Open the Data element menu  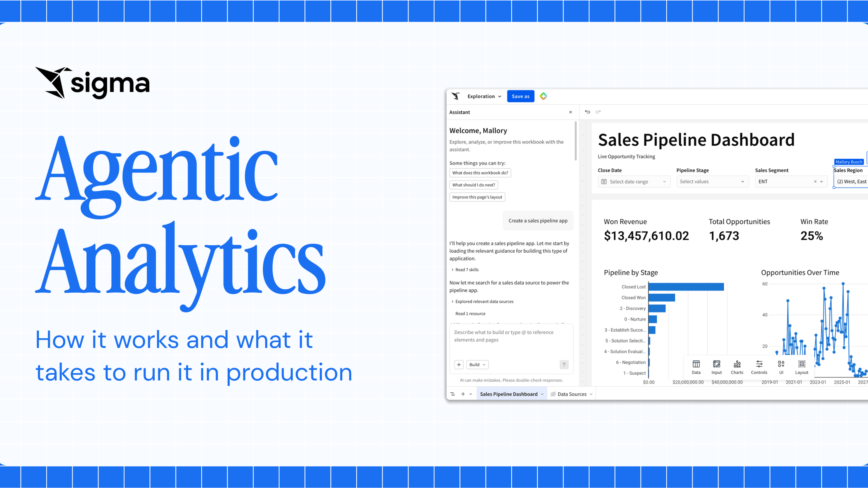pyautogui.click(x=696, y=367)
